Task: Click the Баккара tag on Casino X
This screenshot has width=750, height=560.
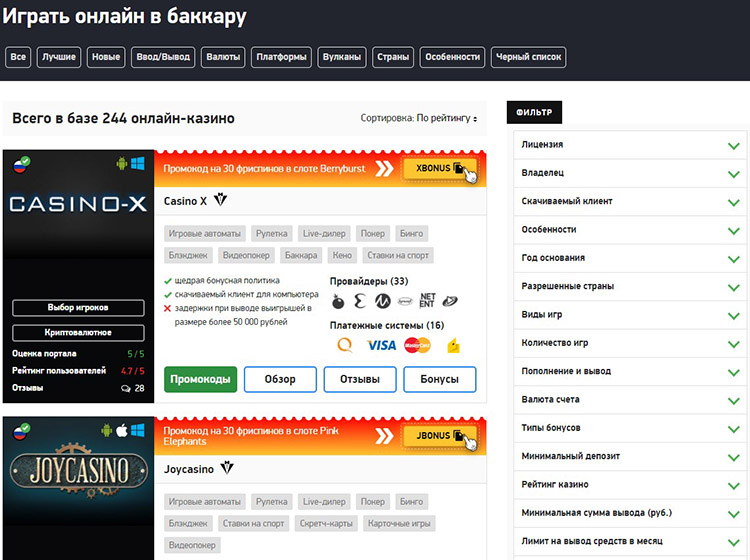Action: point(301,255)
